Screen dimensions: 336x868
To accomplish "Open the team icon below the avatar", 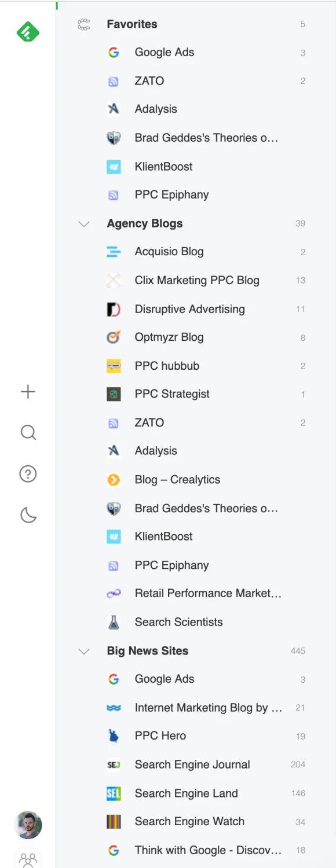I will coord(28,859).
